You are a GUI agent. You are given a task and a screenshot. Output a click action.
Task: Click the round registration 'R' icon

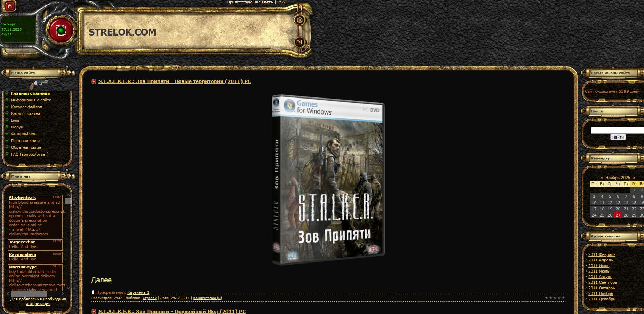click(299, 20)
